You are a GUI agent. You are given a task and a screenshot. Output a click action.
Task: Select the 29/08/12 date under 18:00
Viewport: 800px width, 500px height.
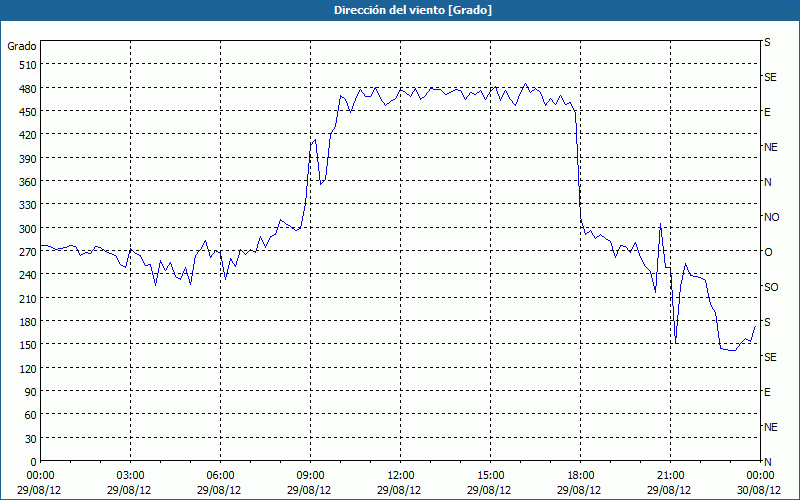point(579,490)
